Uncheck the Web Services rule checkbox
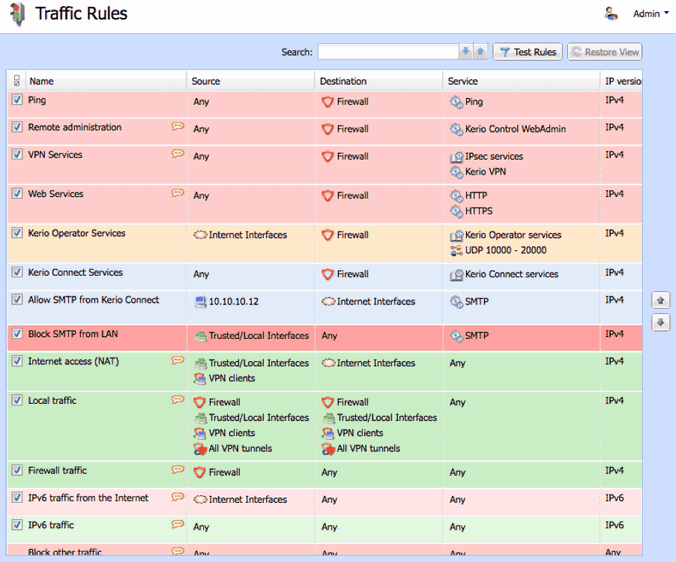 (17, 194)
